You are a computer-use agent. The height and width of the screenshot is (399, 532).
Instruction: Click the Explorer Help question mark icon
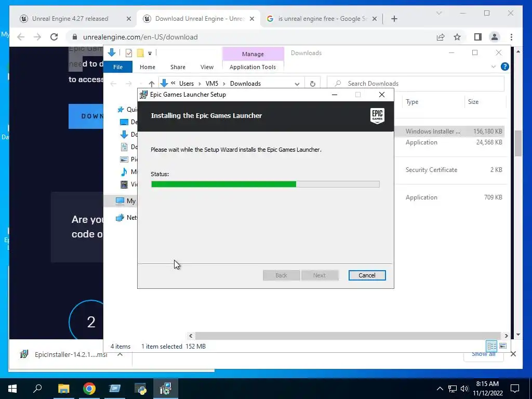pos(505,66)
